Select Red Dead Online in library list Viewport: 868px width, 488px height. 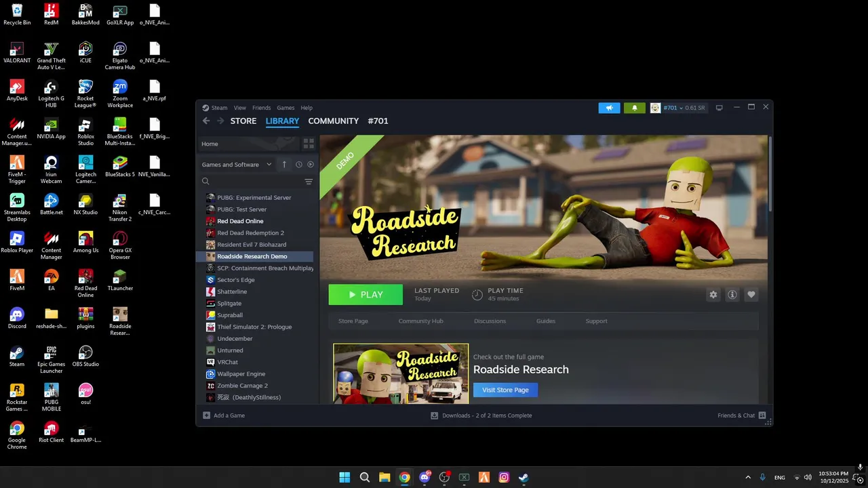240,221
